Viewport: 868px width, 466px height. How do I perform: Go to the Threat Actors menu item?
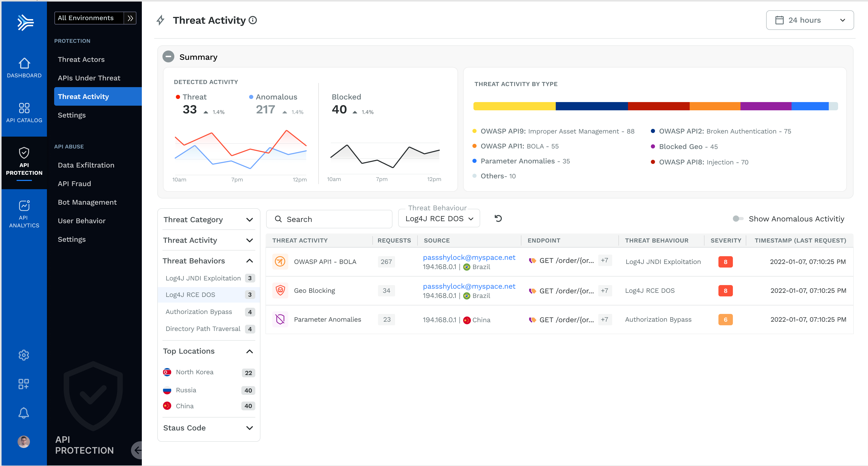81,59
